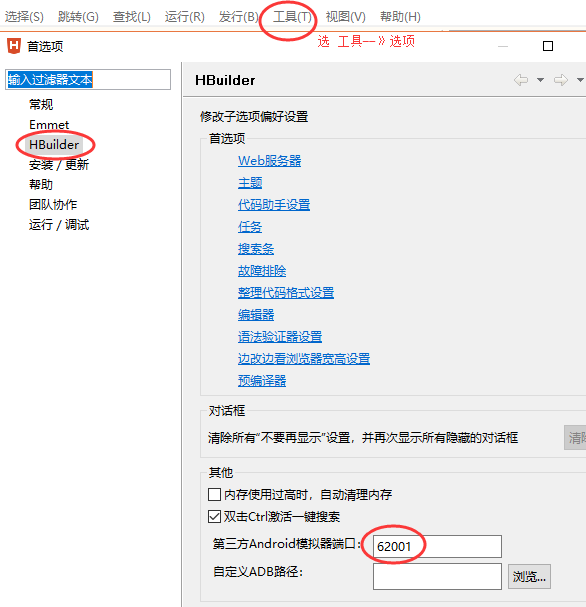Open the 预编译器 link

coord(262,381)
